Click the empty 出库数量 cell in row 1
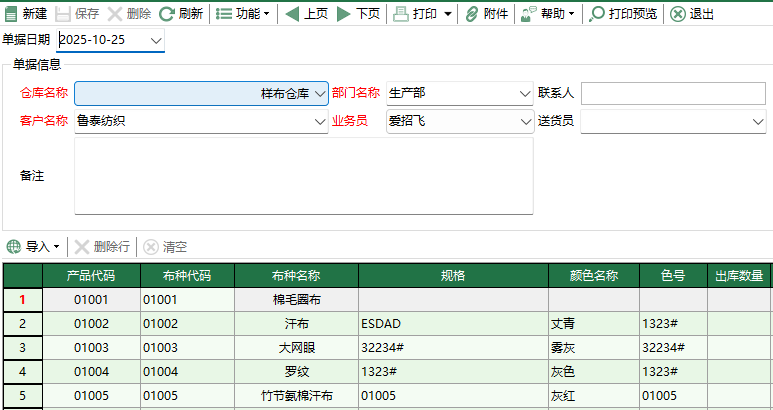 click(739, 300)
